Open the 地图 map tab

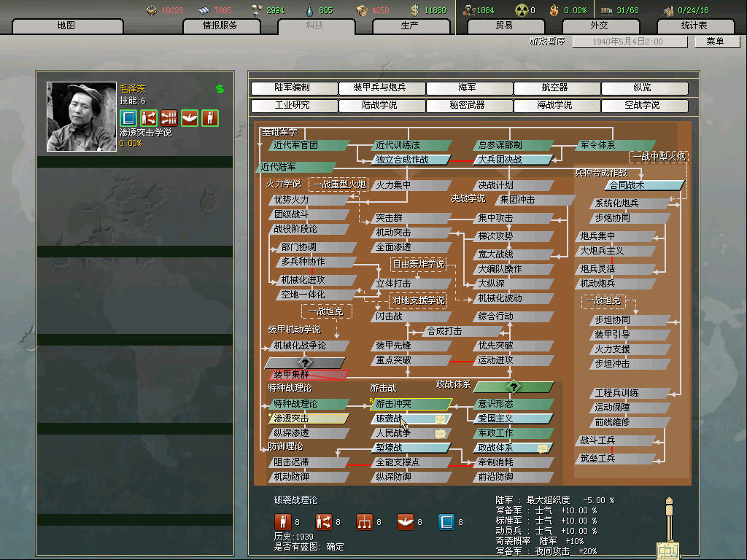coord(67,26)
